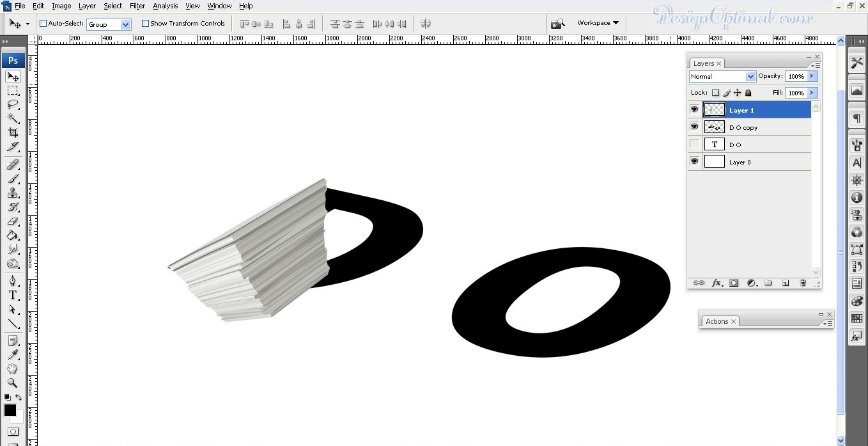Enable Show Transform Controls checkbox
868x446 pixels.
[x=145, y=24]
